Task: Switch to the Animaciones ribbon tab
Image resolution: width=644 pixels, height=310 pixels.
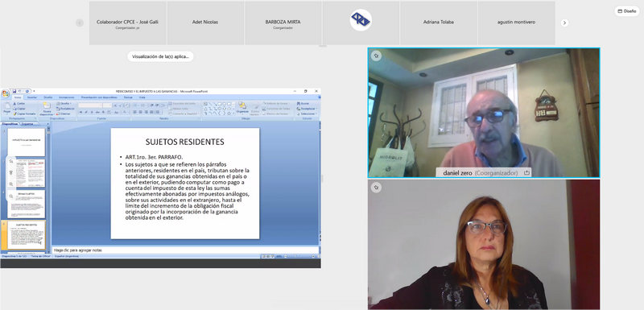Action: tap(67, 97)
